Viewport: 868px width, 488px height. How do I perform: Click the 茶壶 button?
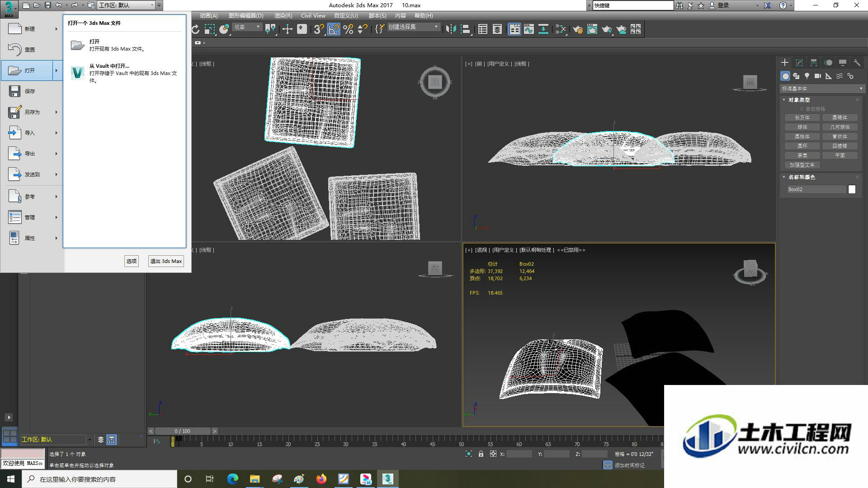coord(802,155)
